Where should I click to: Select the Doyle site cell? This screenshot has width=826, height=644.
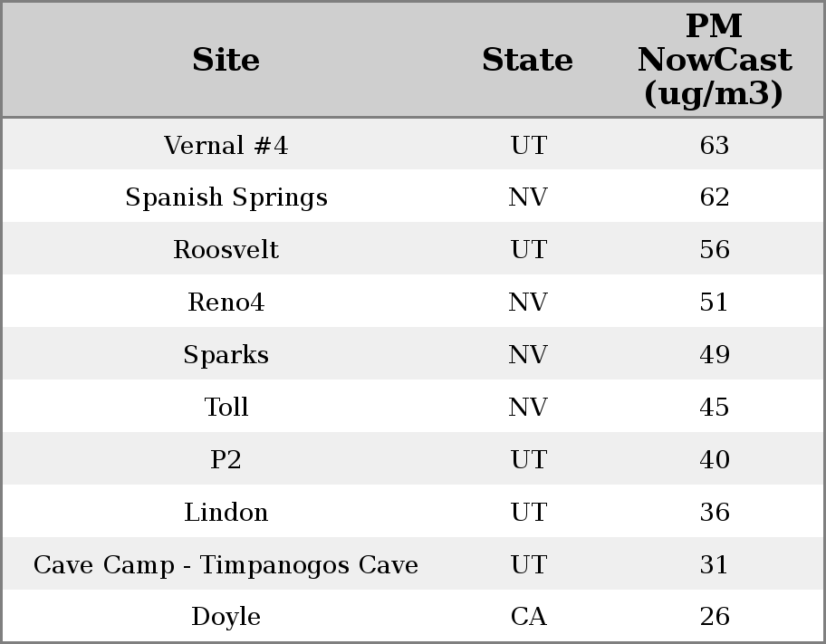pos(226,617)
